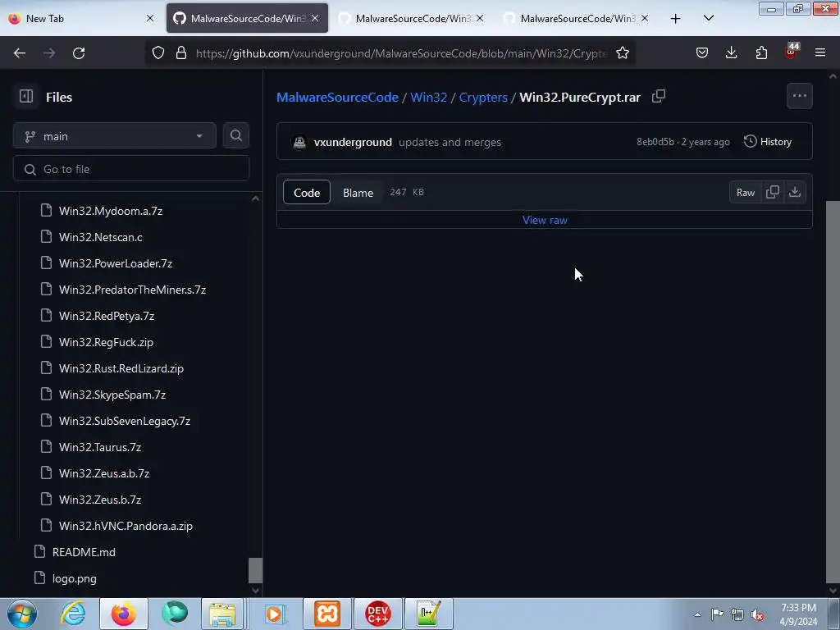Switch to Blame view tab
The image size is (840, 630).
pos(358,192)
